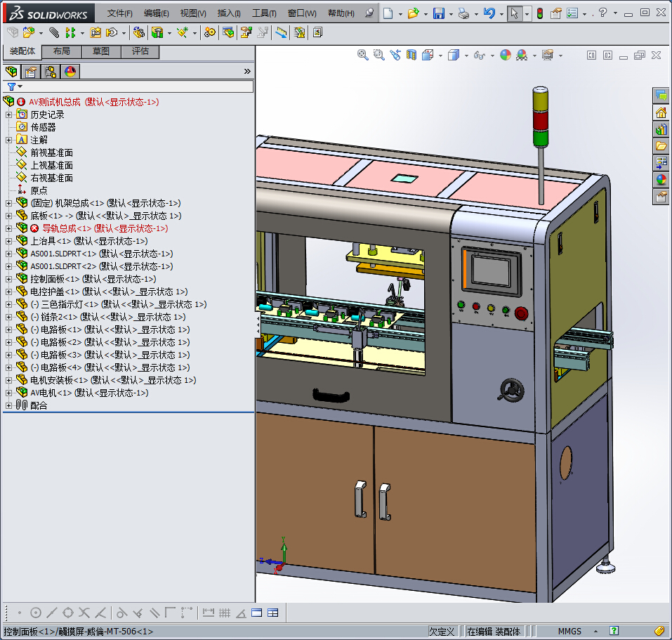Click the Save disk icon

pyautogui.click(x=438, y=13)
